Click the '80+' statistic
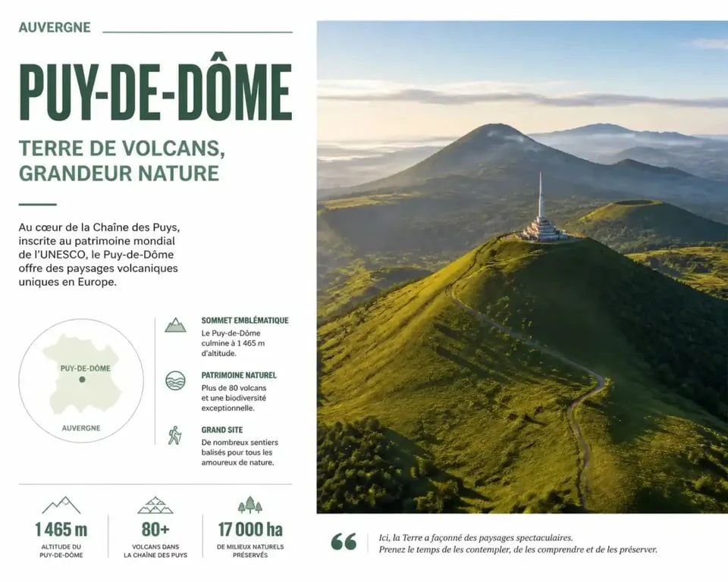This screenshot has width=728, height=582. point(155,530)
